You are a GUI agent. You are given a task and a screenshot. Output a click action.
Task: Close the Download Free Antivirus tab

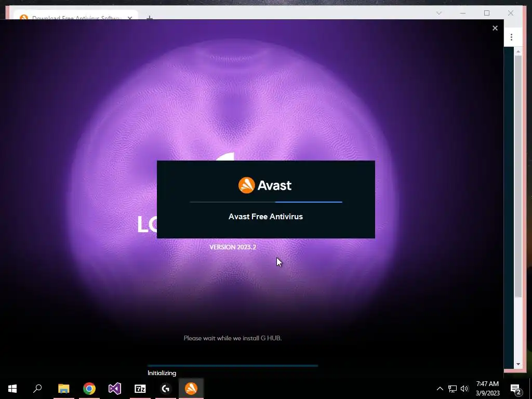tap(129, 18)
